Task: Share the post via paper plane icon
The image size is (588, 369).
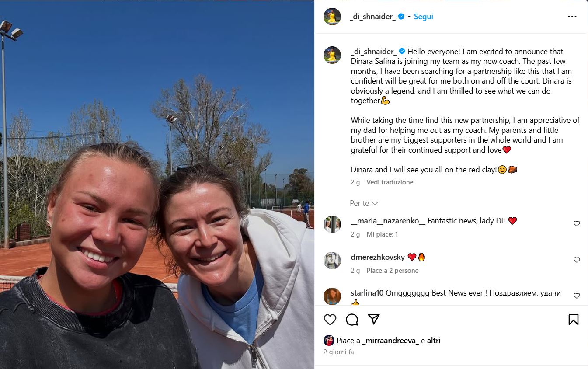Action: click(373, 319)
